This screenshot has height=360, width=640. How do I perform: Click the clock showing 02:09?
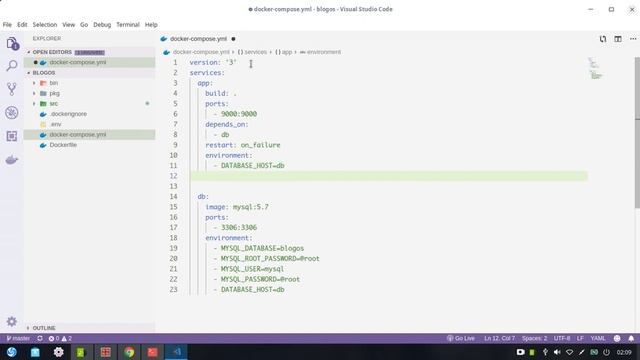tap(624, 352)
